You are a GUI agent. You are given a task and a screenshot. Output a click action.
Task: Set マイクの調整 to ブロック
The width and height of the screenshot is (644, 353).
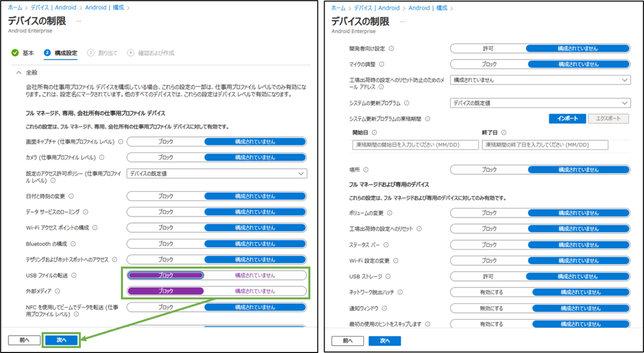pos(488,64)
